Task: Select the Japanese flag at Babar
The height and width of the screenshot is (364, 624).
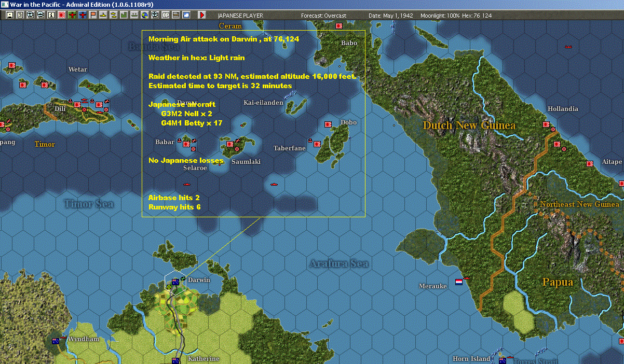Action: pyautogui.click(x=186, y=144)
